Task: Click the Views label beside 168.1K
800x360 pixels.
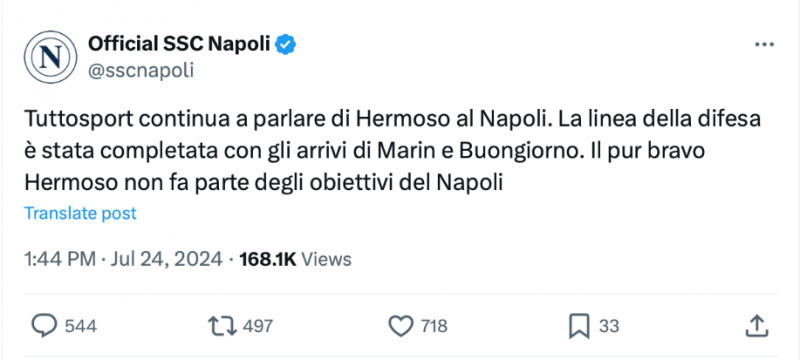Action: 327,259
